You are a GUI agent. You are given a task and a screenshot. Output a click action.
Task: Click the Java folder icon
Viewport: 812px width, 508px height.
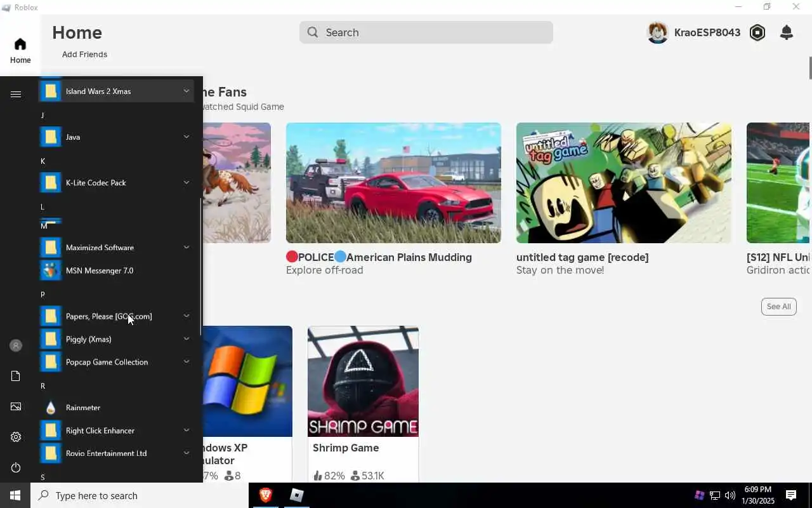click(51, 137)
